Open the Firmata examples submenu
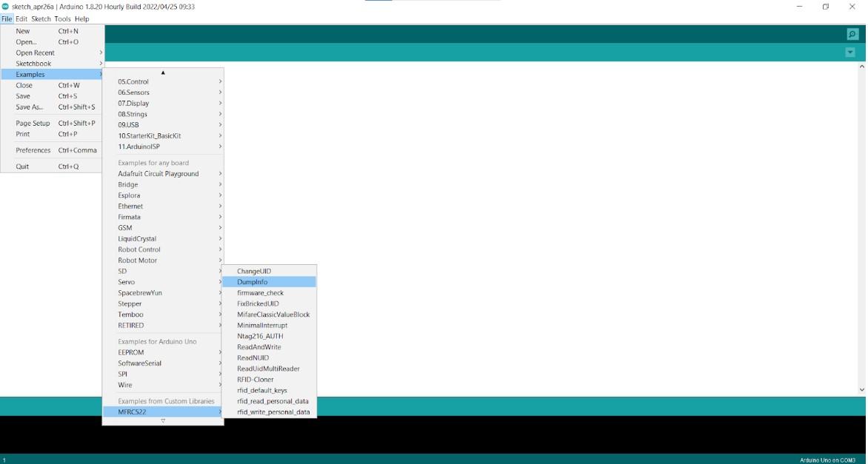The height and width of the screenshot is (464, 868). [163, 217]
